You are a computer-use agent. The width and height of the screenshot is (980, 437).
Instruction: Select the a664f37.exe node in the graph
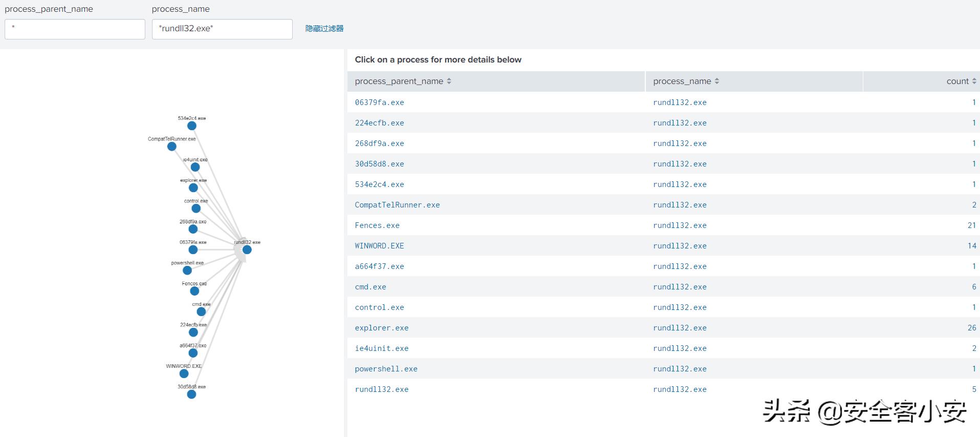pyautogui.click(x=193, y=353)
